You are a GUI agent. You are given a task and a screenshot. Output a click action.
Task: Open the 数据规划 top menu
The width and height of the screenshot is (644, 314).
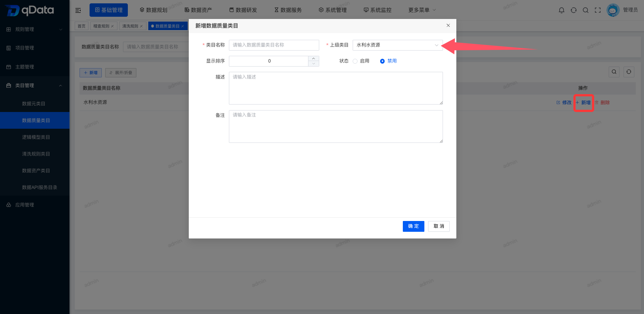click(x=153, y=10)
